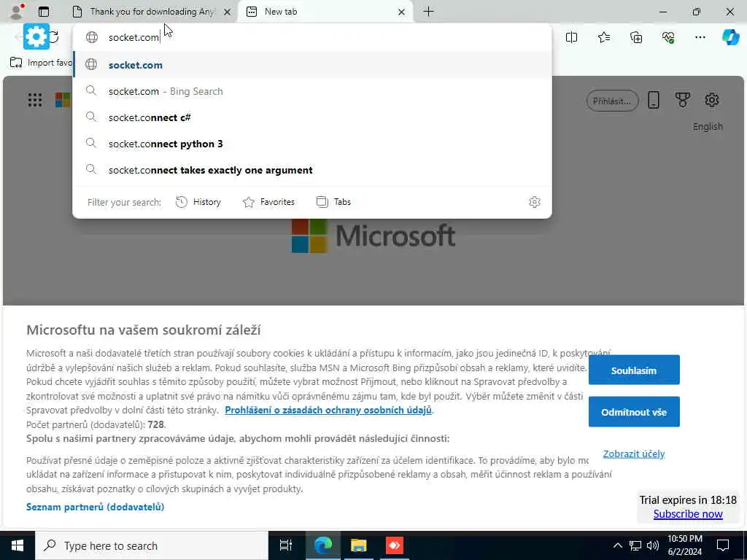This screenshot has width=747, height=560.
Task: Click the Subscribe now link
Action: click(x=688, y=514)
